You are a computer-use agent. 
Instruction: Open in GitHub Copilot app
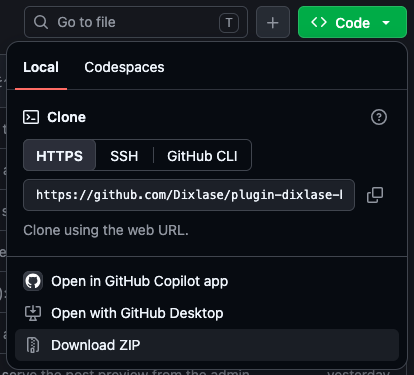pos(207,281)
